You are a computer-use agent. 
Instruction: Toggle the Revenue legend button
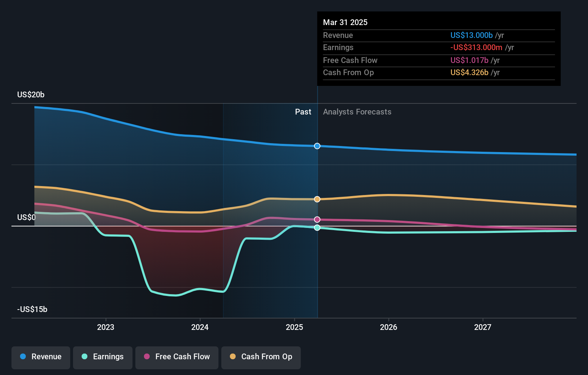(41, 357)
